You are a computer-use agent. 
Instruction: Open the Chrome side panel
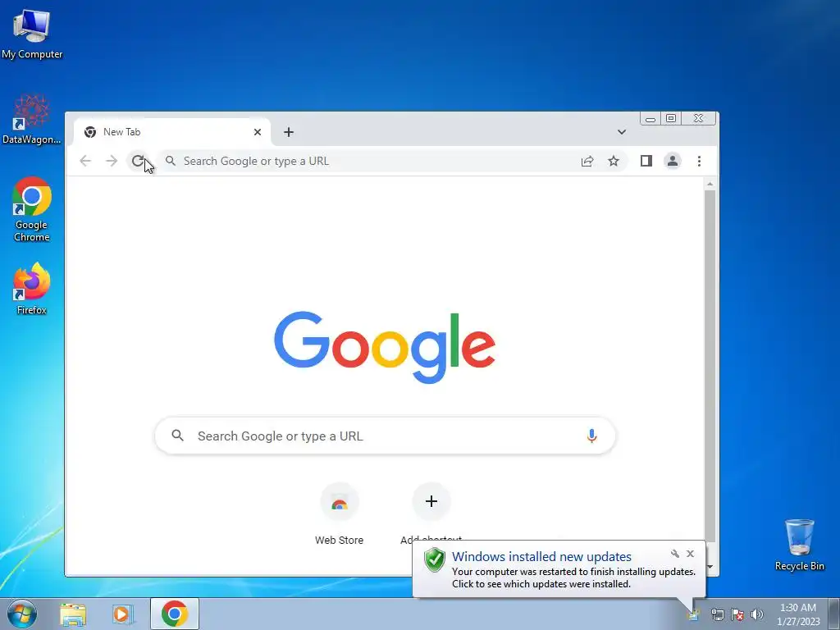click(x=646, y=161)
